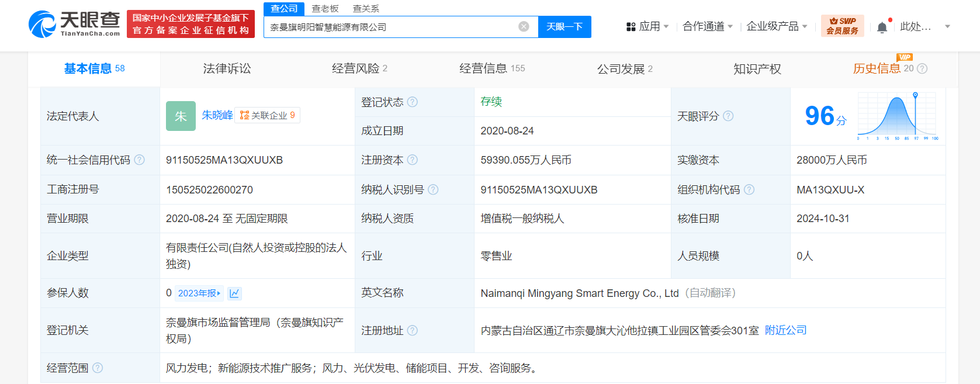Click the 96分 score value
This screenshot has width=980, height=384.
tap(826, 116)
